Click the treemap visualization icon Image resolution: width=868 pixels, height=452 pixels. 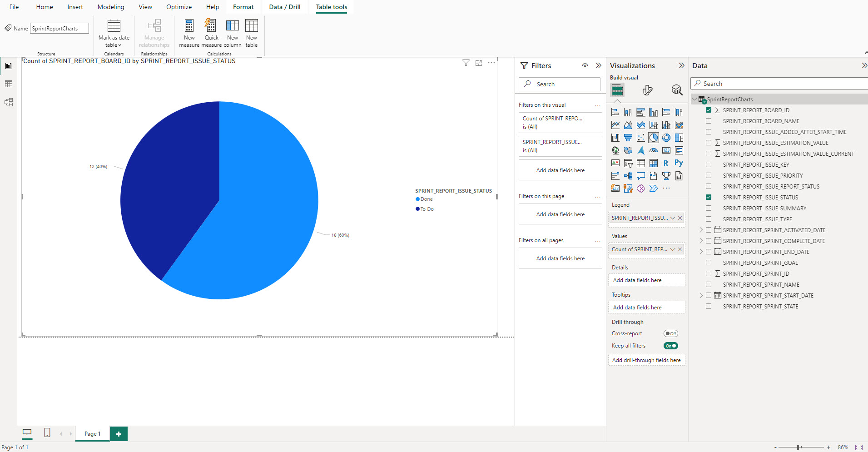point(679,138)
